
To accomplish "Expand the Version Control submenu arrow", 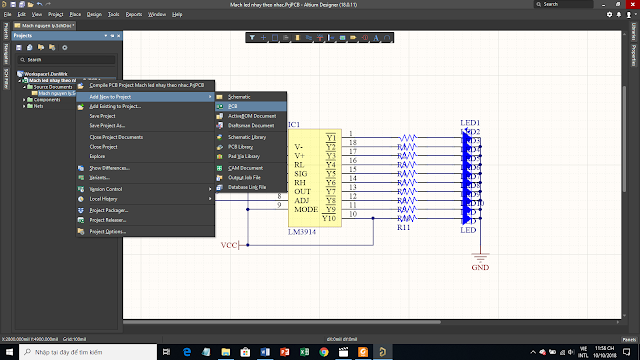I will (x=210, y=189).
